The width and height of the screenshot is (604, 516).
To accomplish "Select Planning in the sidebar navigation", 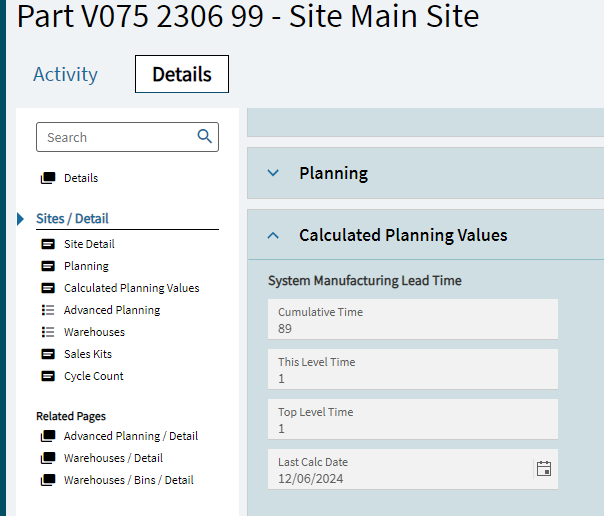I will (86, 266).
